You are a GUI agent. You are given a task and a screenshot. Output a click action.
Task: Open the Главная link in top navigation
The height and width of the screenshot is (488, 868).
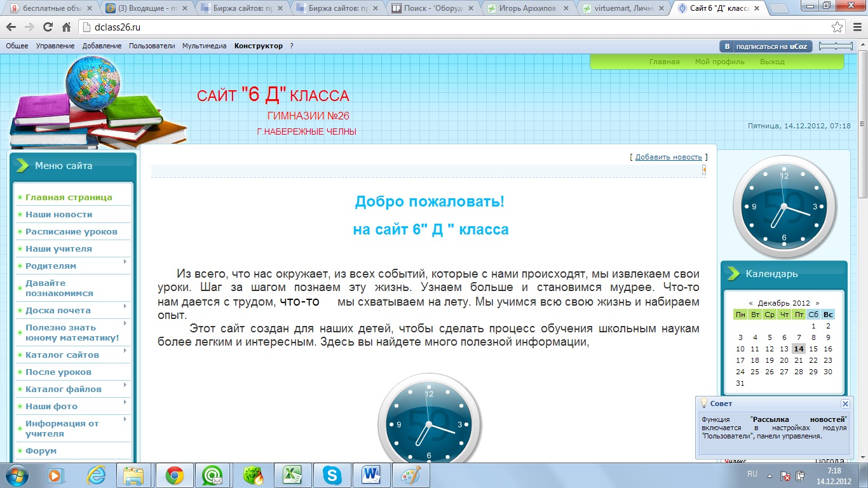tap(664, 62)
